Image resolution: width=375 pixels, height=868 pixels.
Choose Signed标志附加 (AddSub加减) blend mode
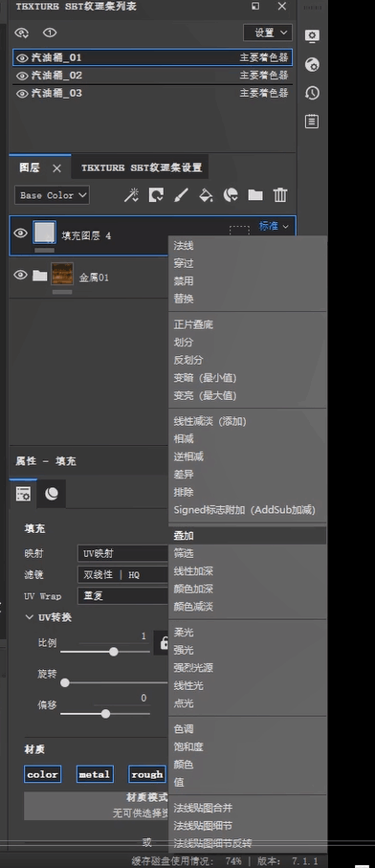(x=247, y=510)
